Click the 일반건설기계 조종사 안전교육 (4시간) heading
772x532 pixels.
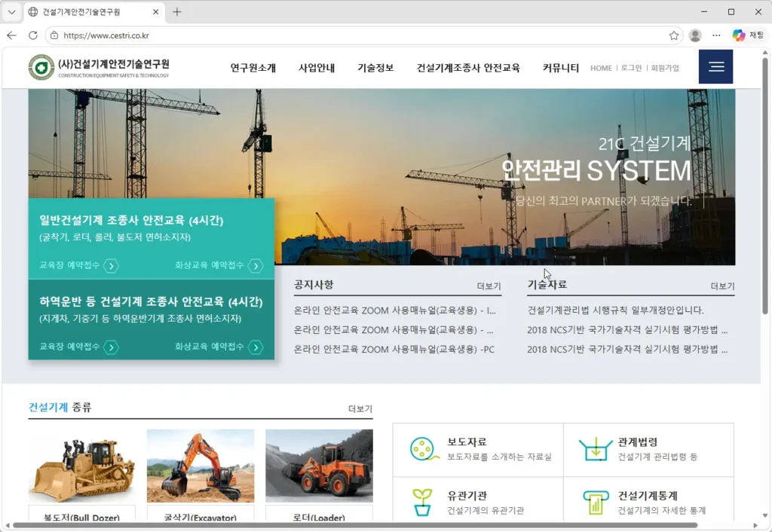(131, 221)
